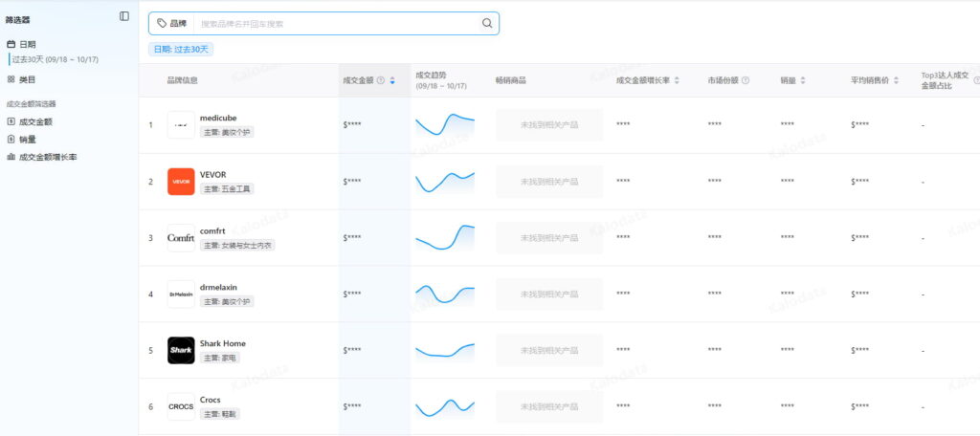Click the Comfrt brand logo
Screen dimensions: 980x436
tap(181, 238)
